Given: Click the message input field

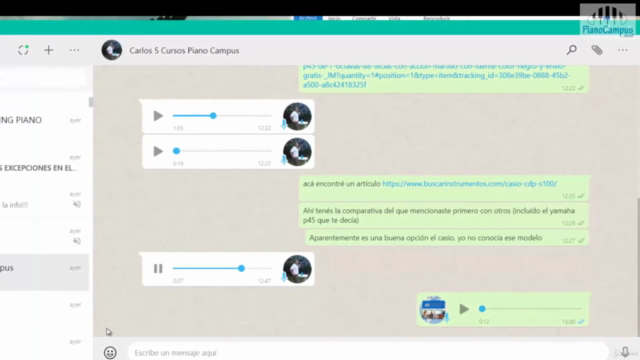Looking at the screenshot, I should pos(367,353).
